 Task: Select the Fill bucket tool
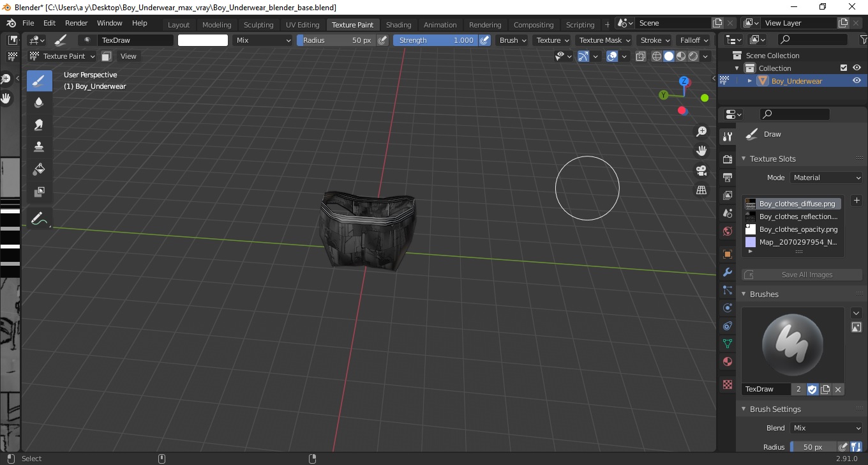pyautogui.click(x=39, y=169)
